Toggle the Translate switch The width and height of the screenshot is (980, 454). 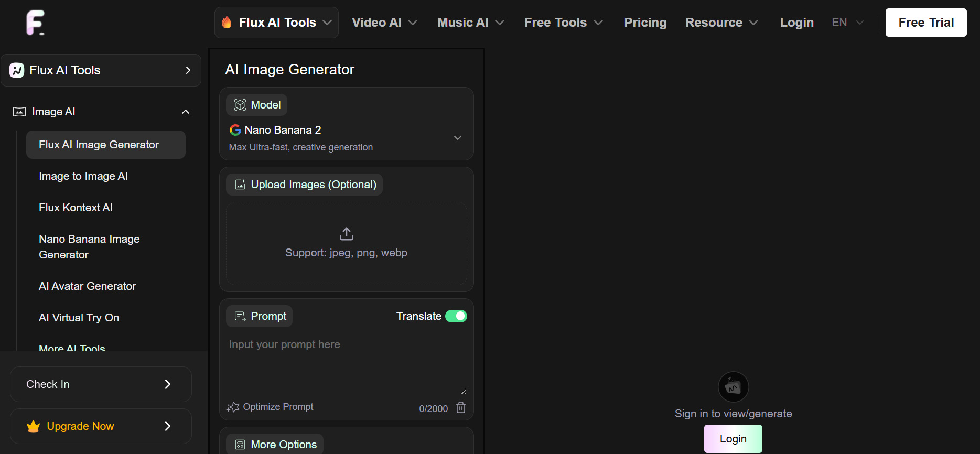456,316
